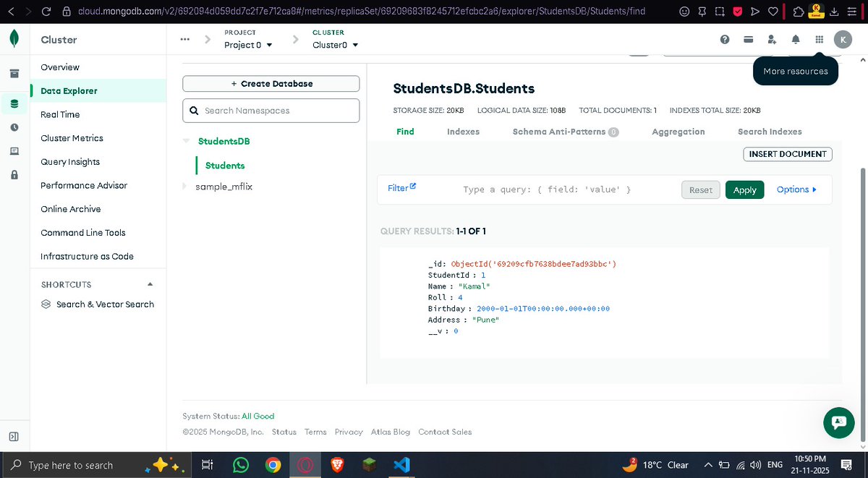Expand the Project 0 dropdown
868x478 pixels.
(x=248, y=44)
